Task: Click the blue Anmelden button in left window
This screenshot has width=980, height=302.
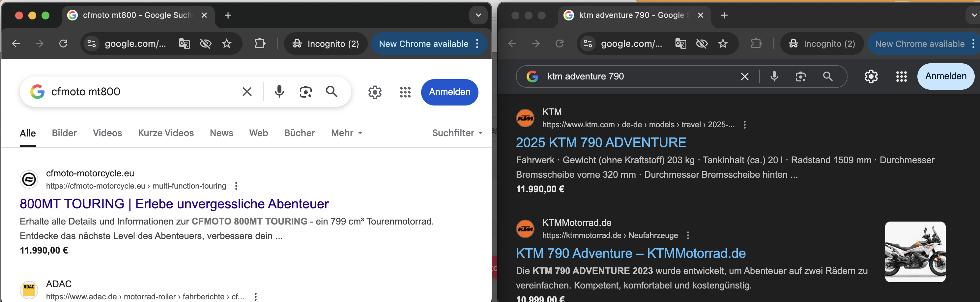Action: [449, 92]
